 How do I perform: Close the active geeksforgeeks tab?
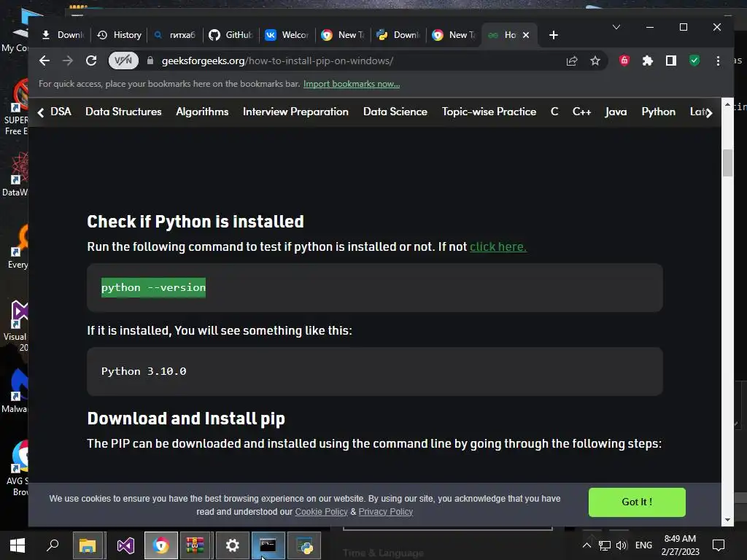coord(526,35)
